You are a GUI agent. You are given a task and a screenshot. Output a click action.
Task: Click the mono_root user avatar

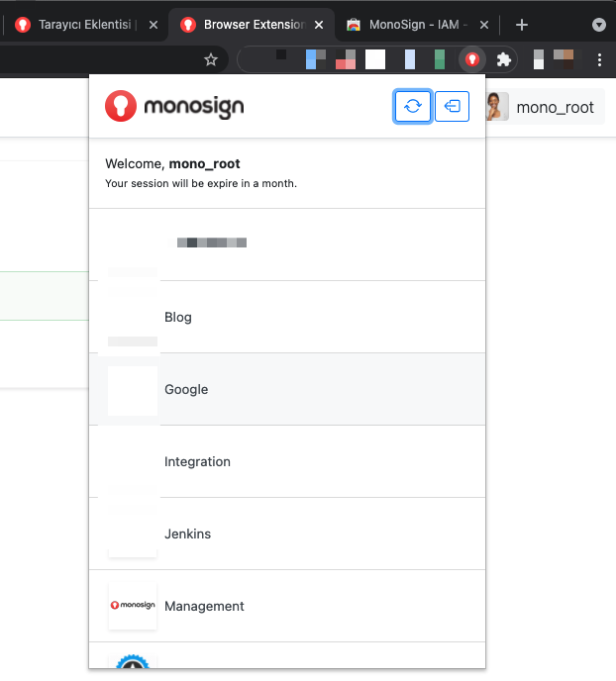click(x=497, y=107)
